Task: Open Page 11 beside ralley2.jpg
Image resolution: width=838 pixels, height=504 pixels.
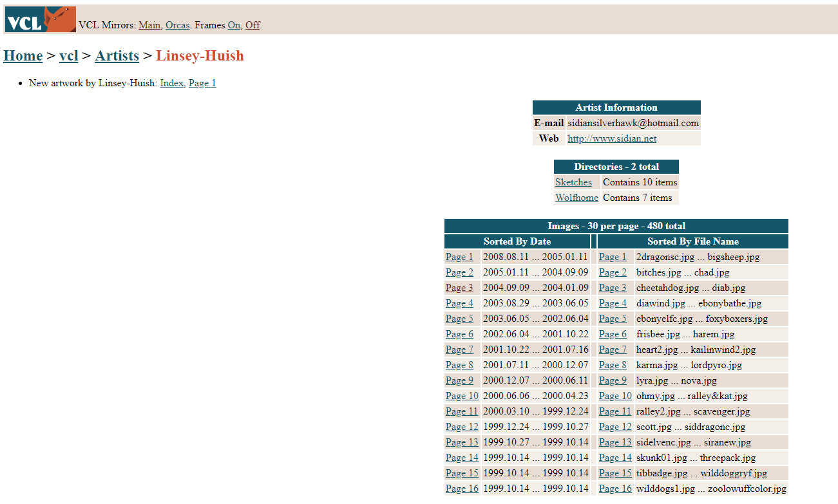Action: (x=615, y=411)
